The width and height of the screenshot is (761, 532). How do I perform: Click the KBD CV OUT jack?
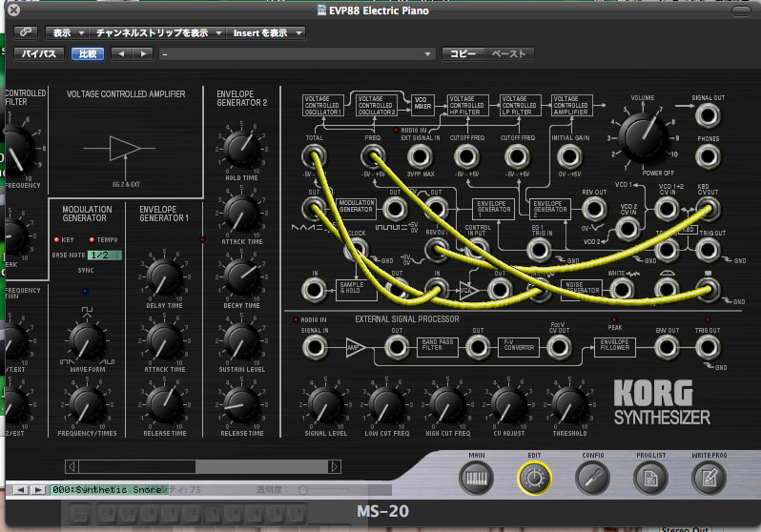tap(708, 209)
